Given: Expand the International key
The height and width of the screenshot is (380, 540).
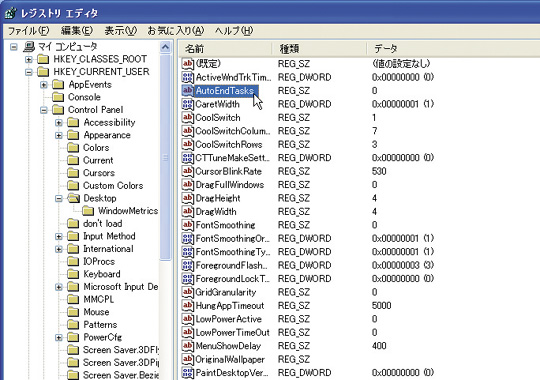Looking at the screenshot, I should click(59, 249).
